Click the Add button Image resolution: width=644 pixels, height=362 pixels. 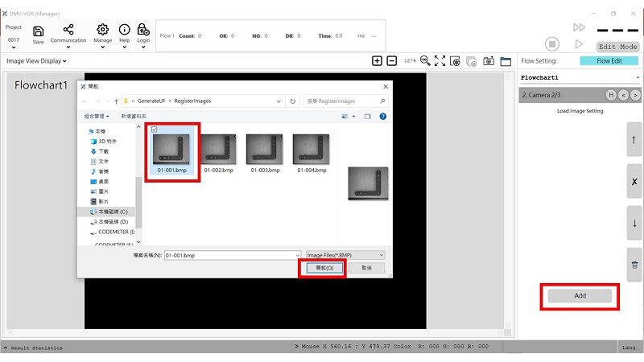pos(580,295)
